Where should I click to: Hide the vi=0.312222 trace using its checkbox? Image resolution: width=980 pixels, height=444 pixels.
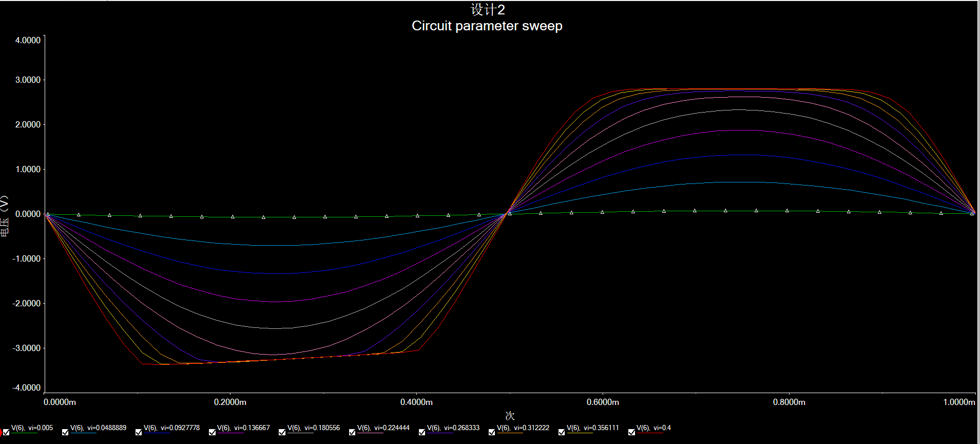(492, 432)
